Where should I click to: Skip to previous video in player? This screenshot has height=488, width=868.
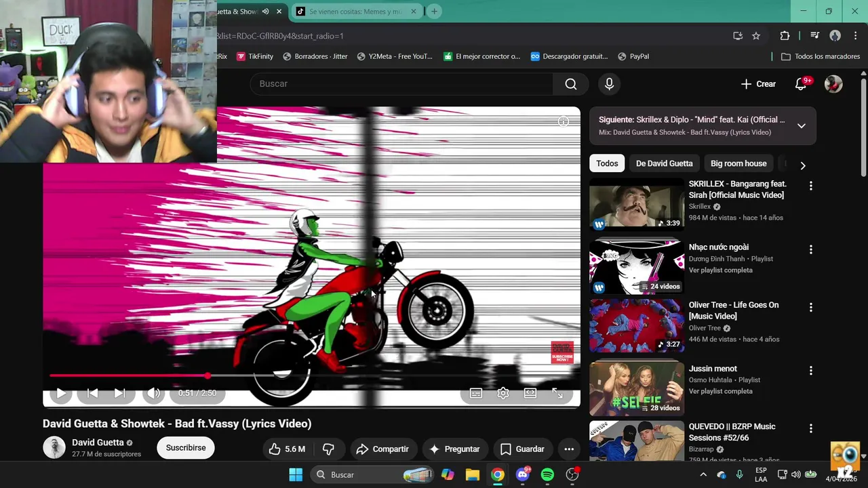[93, 393]
